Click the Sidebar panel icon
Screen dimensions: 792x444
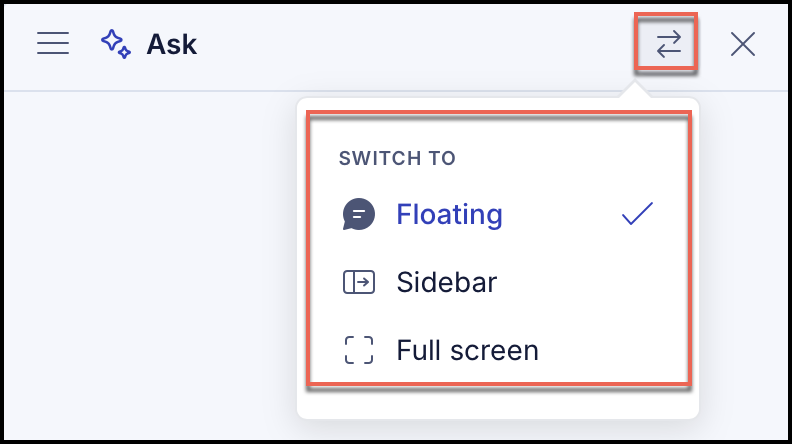359,282
